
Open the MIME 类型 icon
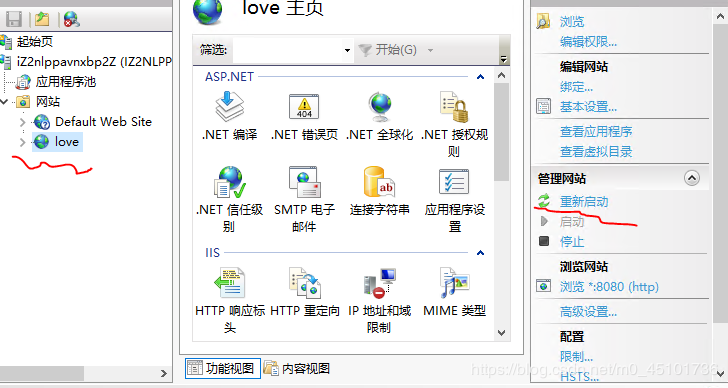(455, 283)
